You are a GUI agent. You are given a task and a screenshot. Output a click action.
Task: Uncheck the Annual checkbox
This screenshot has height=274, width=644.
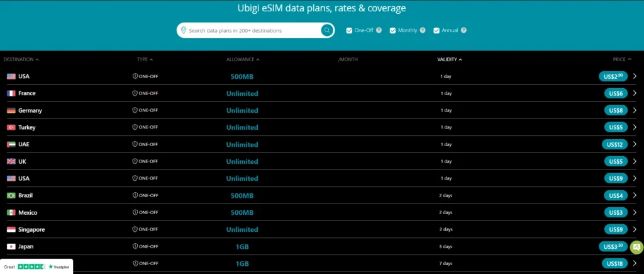click(x=436, y=30)
